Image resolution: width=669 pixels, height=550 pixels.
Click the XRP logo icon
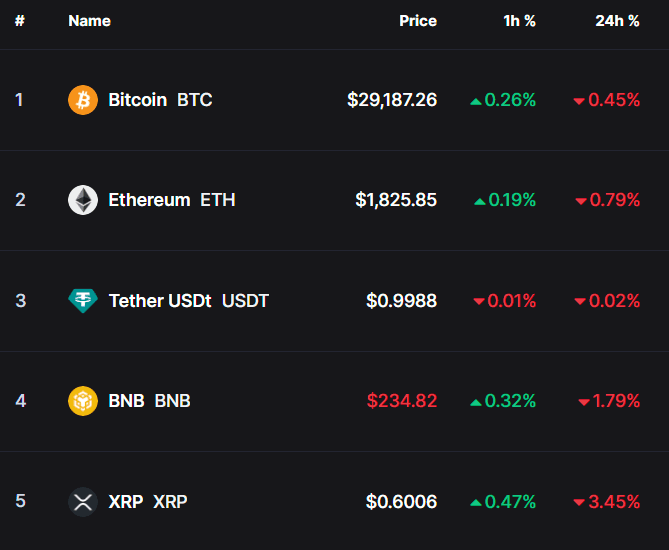click(x=83, y=501)
